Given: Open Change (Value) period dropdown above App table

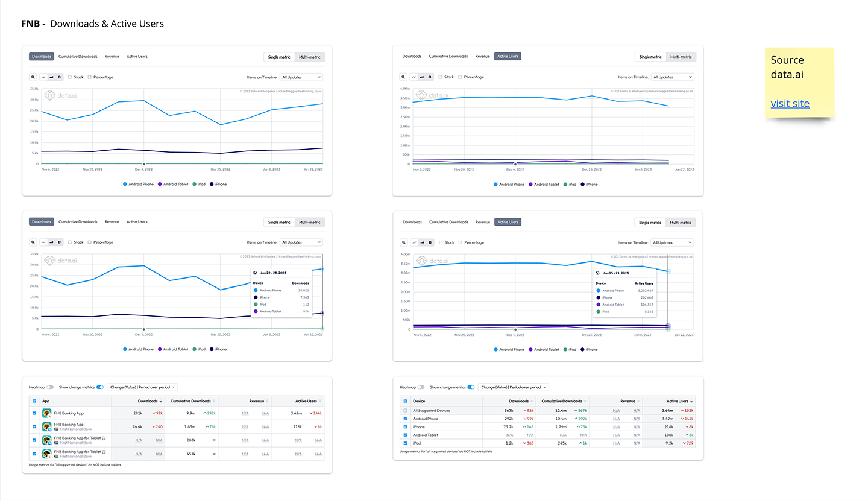Looking at the screenshot, I should tap(142, 387).
